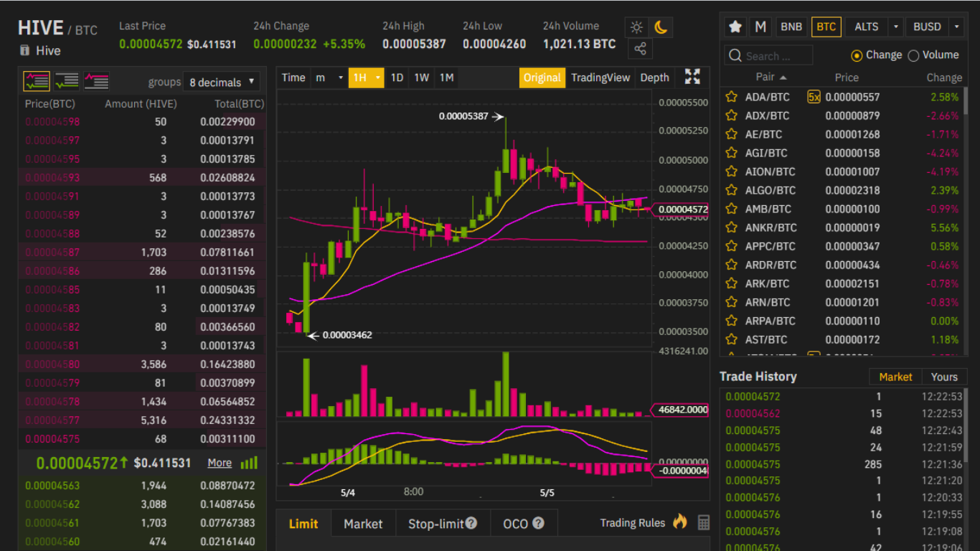
Task: Switch to the Limit order tab
Action: pos(303,524)
